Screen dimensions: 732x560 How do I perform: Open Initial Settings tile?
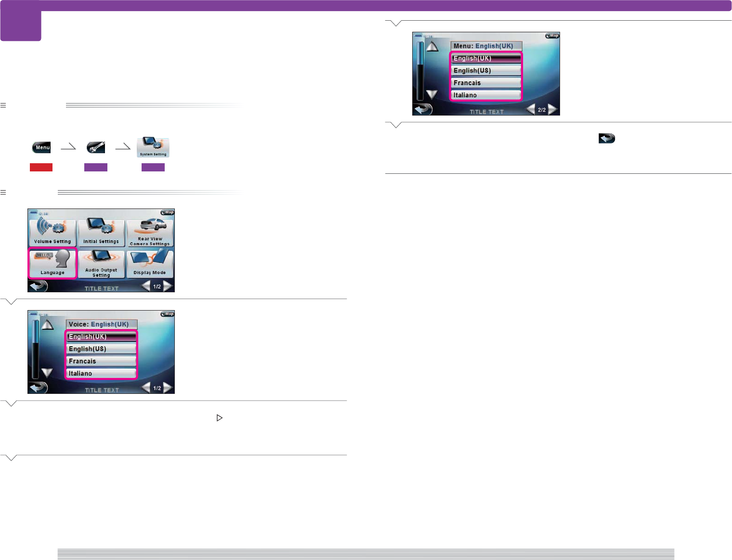(101, 233)
